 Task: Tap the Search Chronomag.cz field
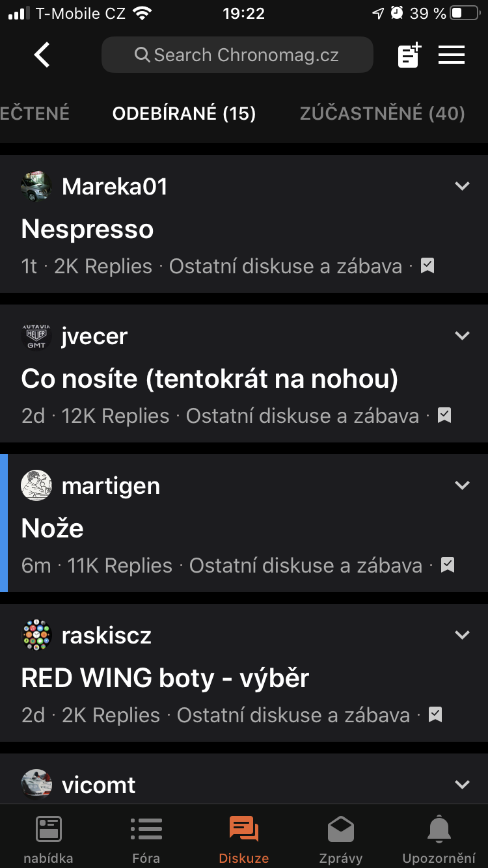(x=237, y=55)
